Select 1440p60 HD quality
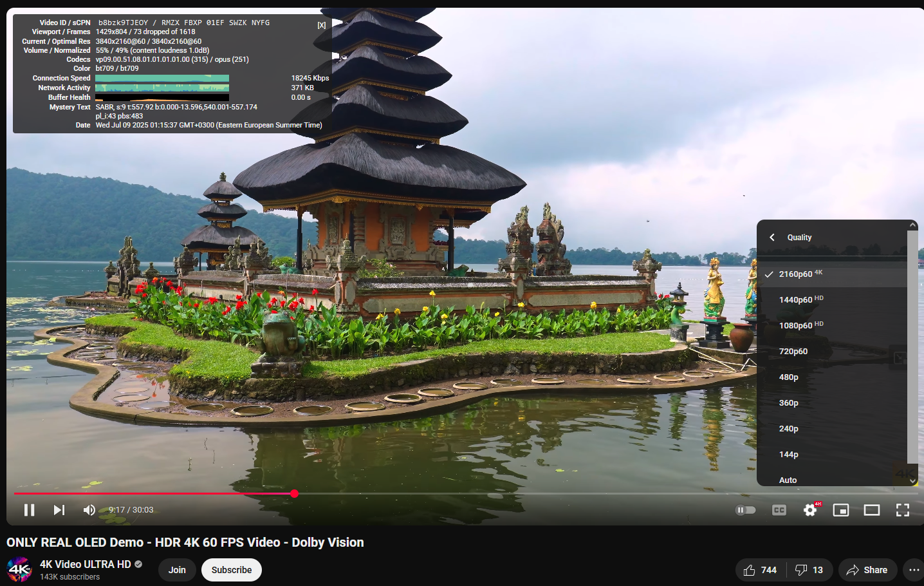Screen dimensions: 924x586 click(832, 300)
